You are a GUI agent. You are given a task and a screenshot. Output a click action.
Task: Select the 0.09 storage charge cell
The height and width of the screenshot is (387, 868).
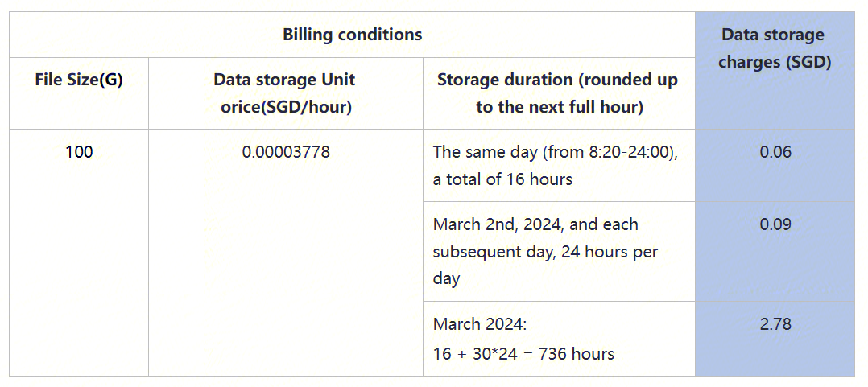pos(775,224)
